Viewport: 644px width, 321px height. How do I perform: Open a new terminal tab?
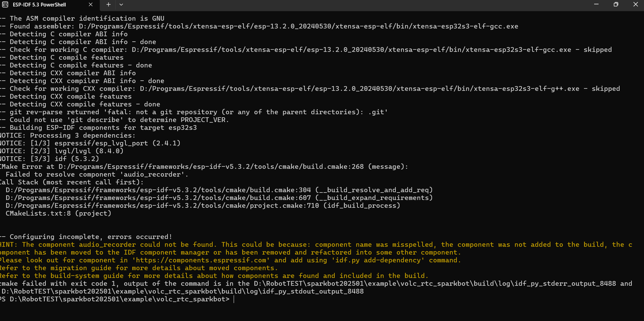pos(108,4)
